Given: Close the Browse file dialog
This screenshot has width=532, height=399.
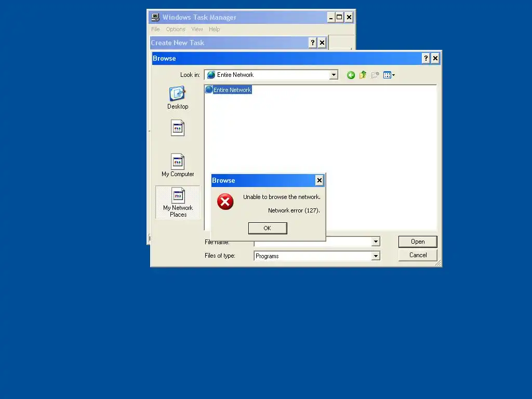Looking at the screenshot, I should click(435, 58).
